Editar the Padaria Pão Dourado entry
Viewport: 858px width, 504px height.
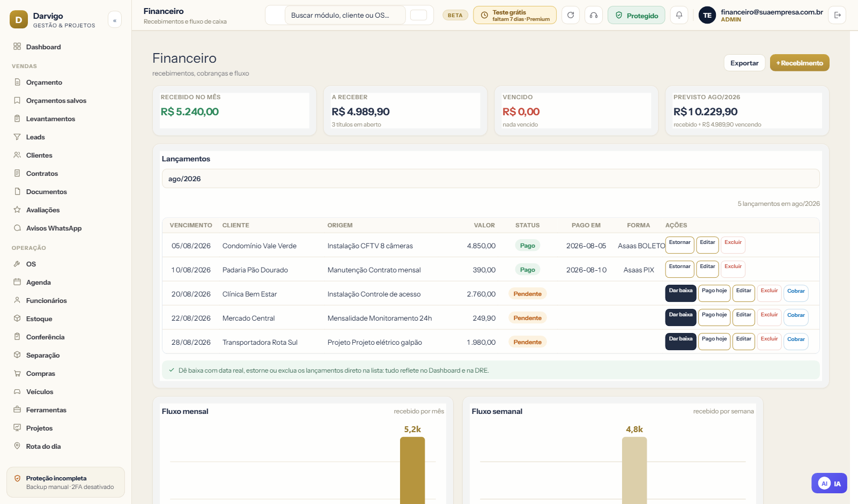[707, 269]
